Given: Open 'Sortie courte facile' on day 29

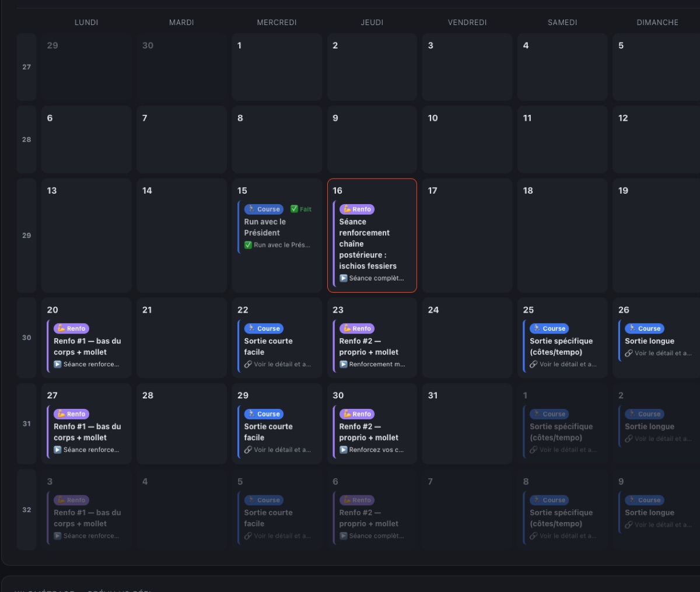Looking at the screenshot, I should click(x=268, y=432).
